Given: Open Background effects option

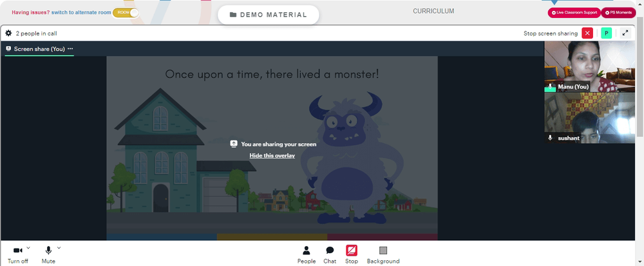Looking at the screenshot, I should pyautogui.click(x=383, y=255).
